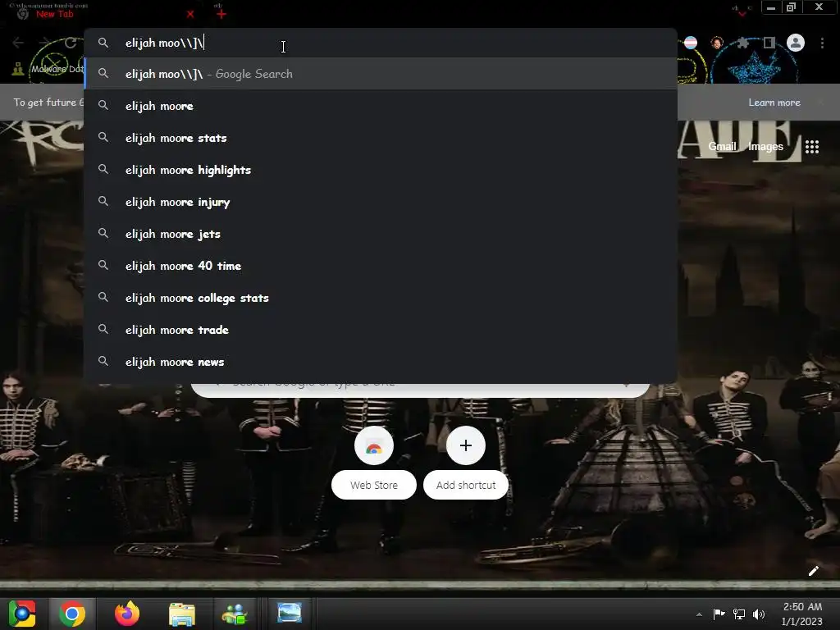The width and height of the screenshot is (840, 630).
Task: Launch Firefox from the taskbar
Action: 127,614
